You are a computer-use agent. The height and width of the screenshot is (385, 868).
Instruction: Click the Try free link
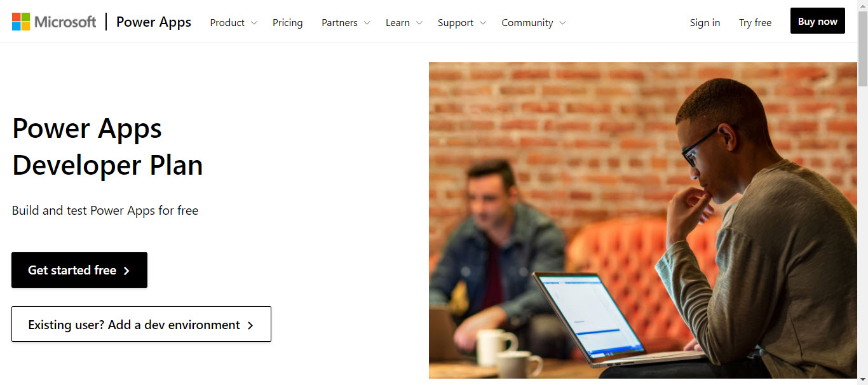pos(755,23)
